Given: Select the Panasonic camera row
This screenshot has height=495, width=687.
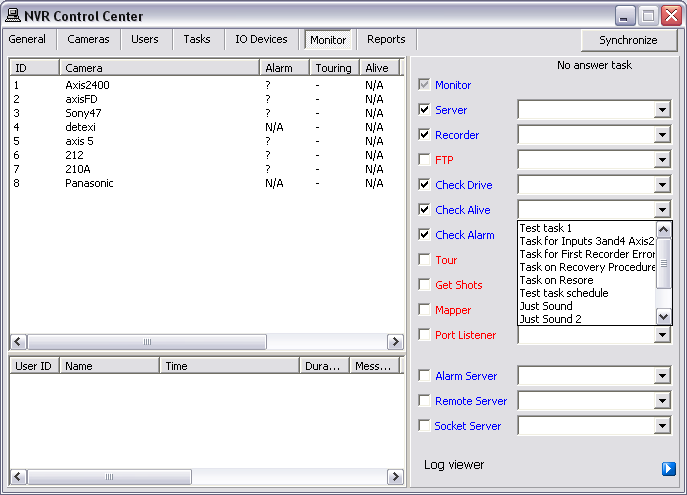Looking at the screenshot, I should point(206,183).
